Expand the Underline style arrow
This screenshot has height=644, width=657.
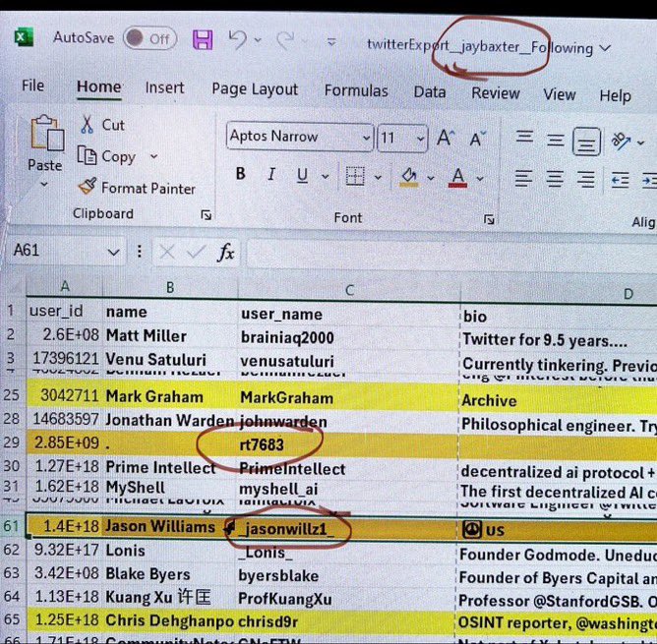(326, 176)
